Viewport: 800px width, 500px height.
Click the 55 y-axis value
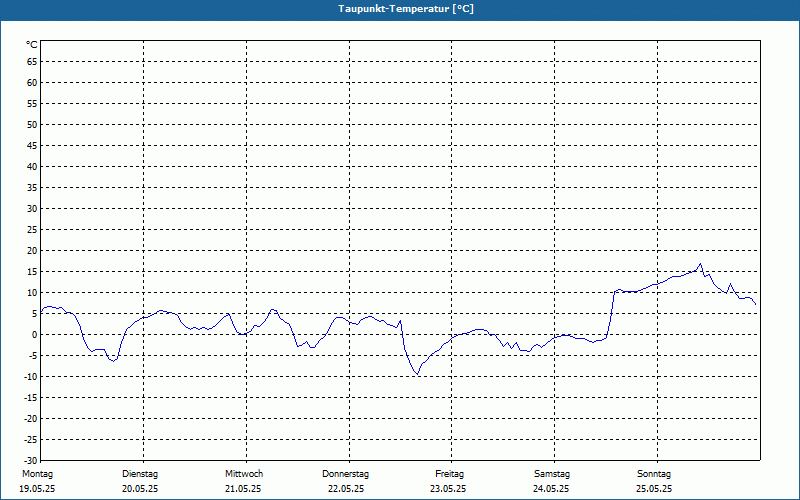(32, 104)
